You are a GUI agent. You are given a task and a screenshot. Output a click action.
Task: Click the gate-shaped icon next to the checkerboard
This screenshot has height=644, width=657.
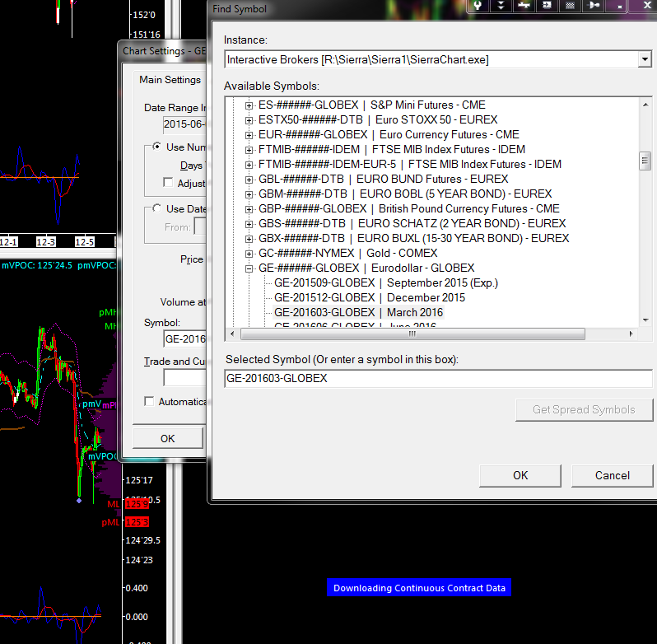[594, 6]
